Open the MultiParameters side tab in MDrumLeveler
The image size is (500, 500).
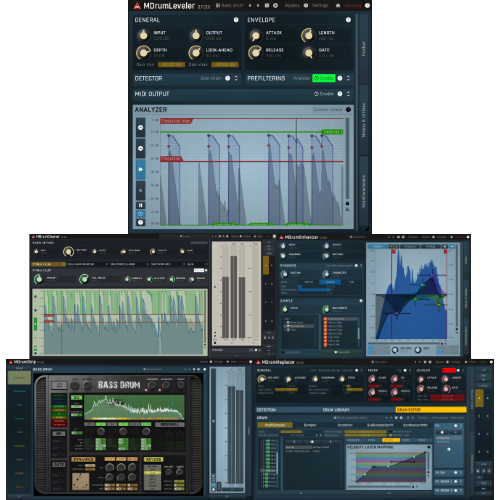(364, 192)
